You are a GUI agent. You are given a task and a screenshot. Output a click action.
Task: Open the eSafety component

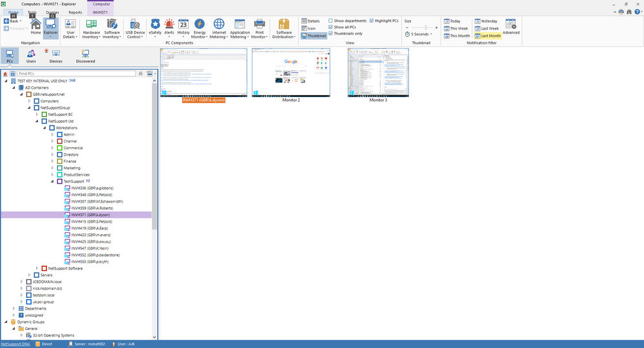[x=155, y=28]
